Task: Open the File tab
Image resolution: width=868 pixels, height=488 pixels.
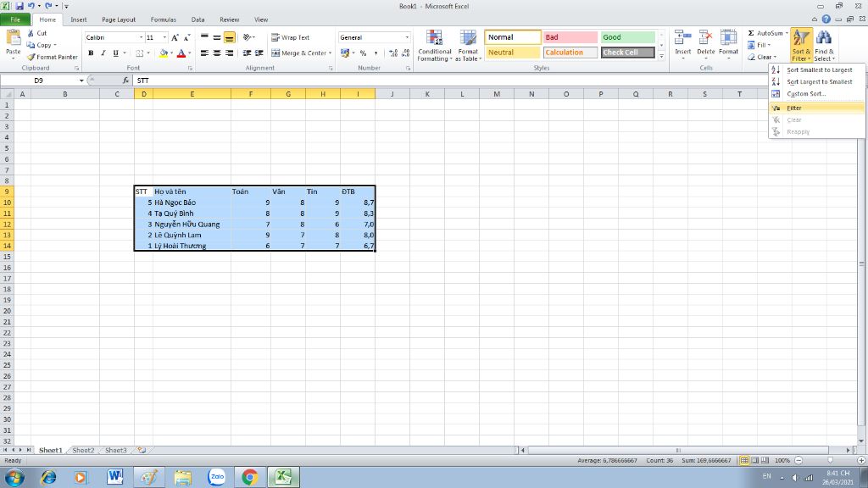Action: pyautogui.click(x=15, y=19)
